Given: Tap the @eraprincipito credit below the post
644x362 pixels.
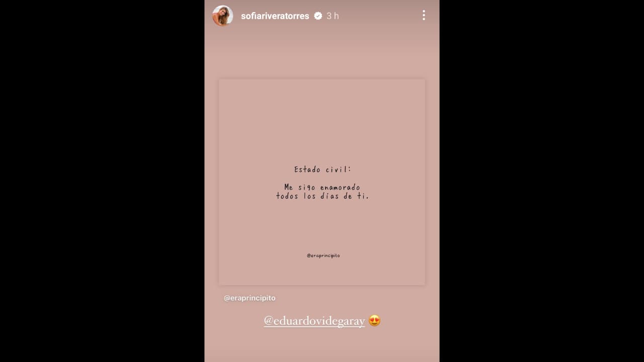Looking at the screenshot, I should [250, 298].
